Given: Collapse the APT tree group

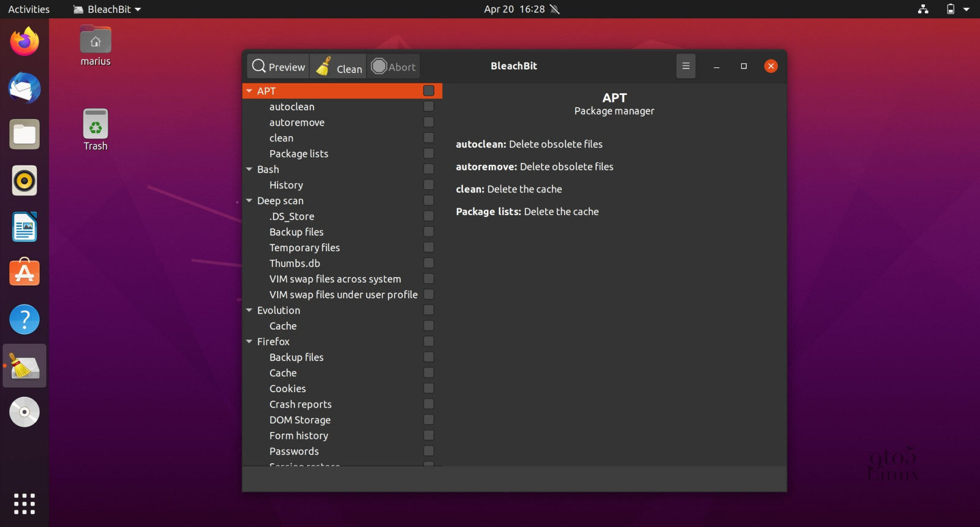Looking at the screenshot, I should pos(249,91).
